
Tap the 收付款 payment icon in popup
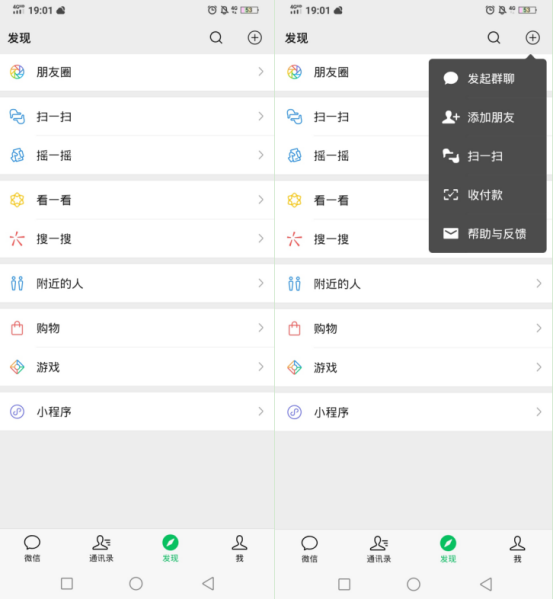tap(451, 195)
